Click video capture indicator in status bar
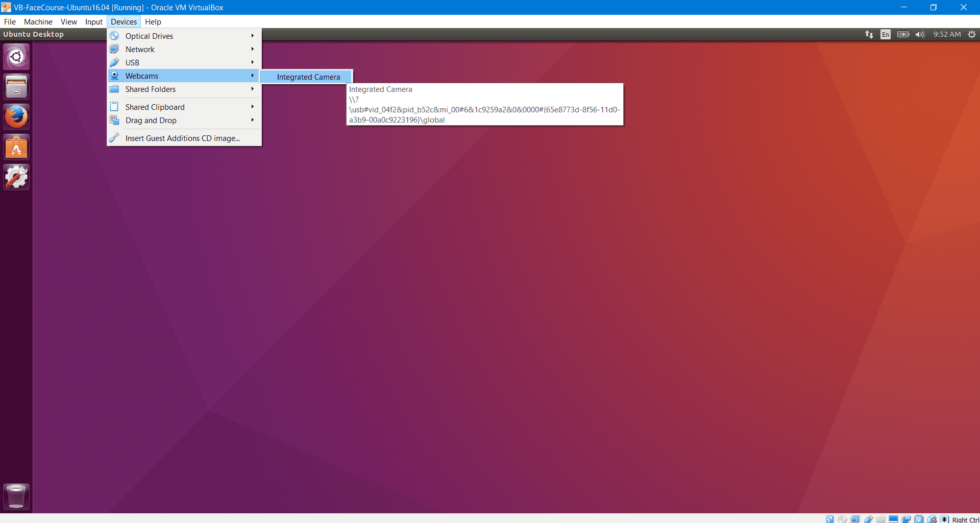Image resolution: width=980 pixels, height=523 pixels. click(906, 519)
